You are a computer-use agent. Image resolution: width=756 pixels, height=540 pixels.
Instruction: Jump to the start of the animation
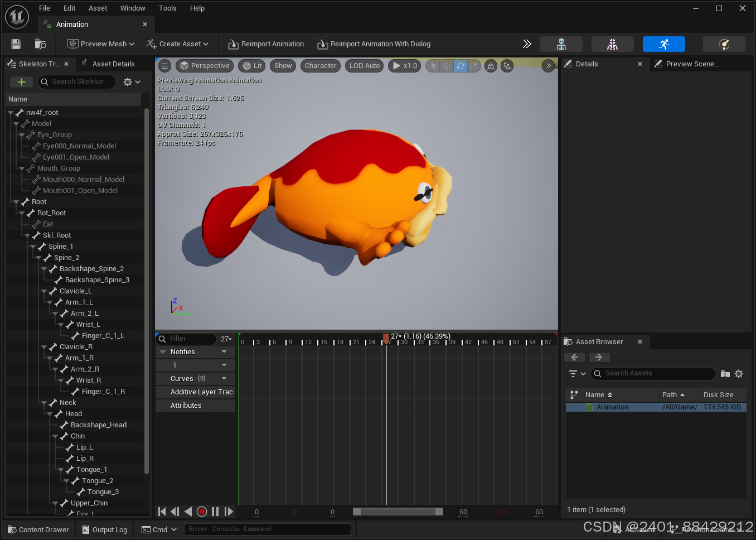(x=162, y=512)
